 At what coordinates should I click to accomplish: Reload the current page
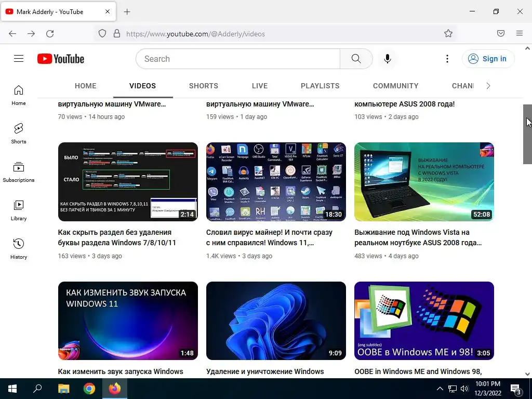(x=50, y=34)
